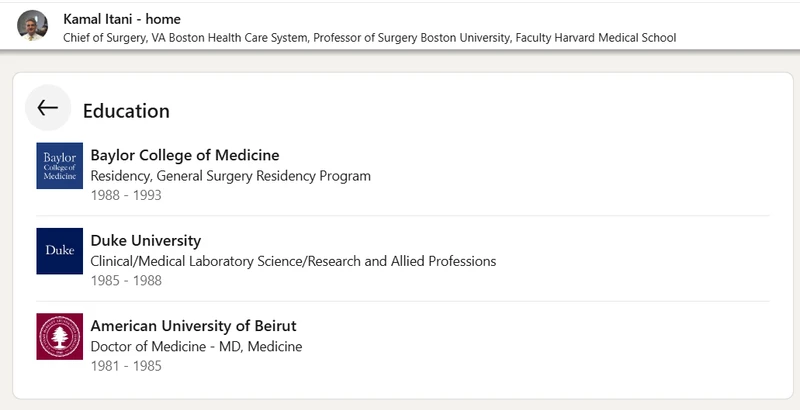This screenshot has width=800, height=410.
Task: Select the 1988 - 1993 date range
Action: click(125, 195)
